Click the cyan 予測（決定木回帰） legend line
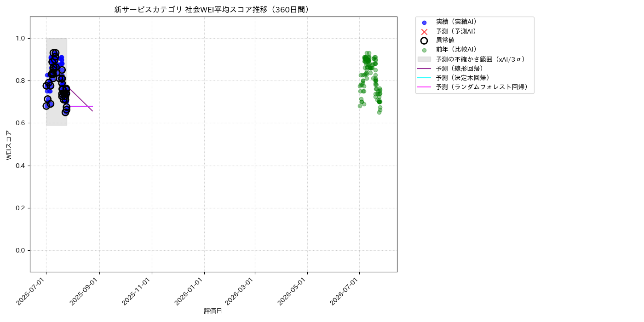The width and height of the screenshot is (644, 322). tap(424, 78)
